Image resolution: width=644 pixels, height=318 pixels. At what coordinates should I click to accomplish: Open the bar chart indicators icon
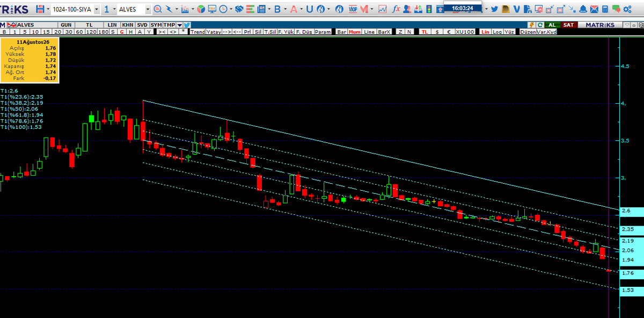(185, 9)
